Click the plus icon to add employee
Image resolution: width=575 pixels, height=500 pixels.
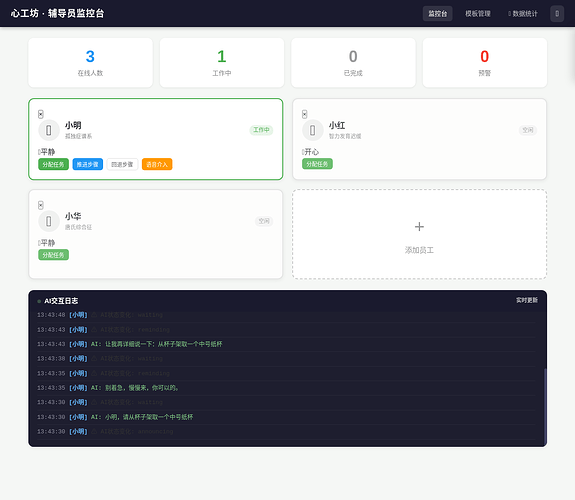419,227
